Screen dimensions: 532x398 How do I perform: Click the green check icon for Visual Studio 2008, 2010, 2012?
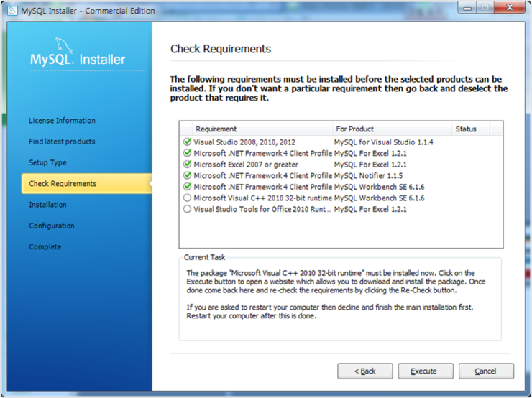pos(187,142)
